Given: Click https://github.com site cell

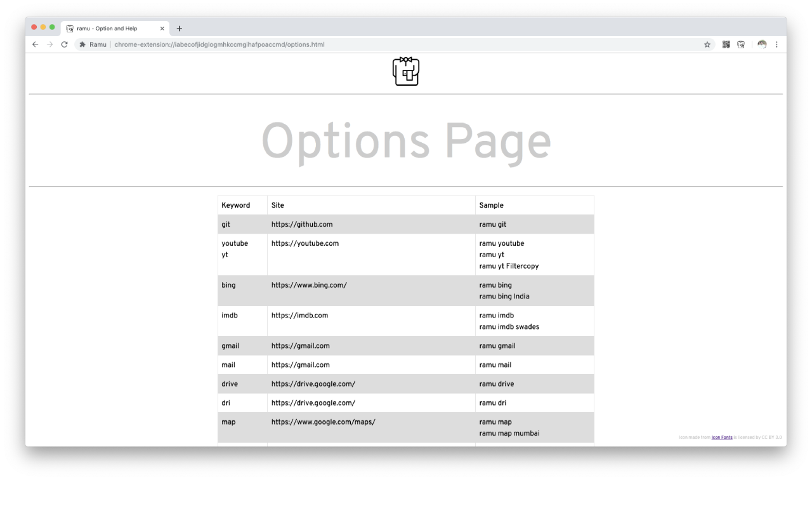Looking at the screenshot, I should pos(371,224).
